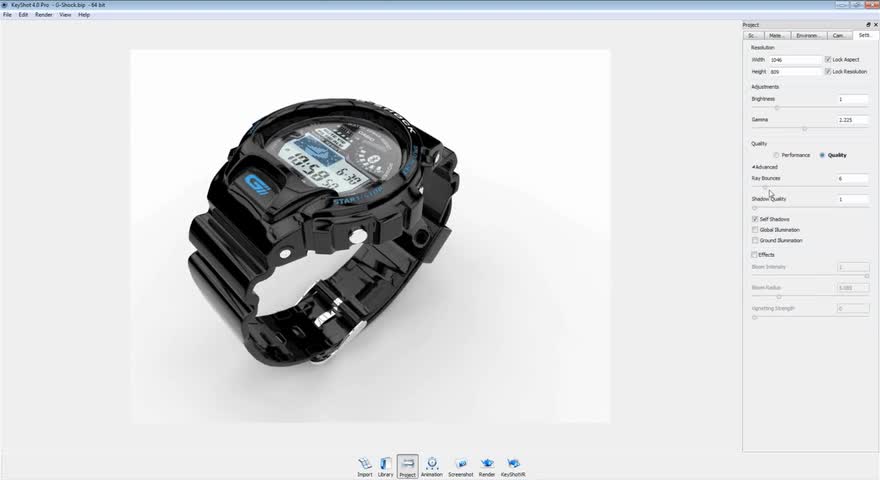Click the Ray Bounces slider handle
The height and width of the screenshot is (480, 880).
(764, 187)
